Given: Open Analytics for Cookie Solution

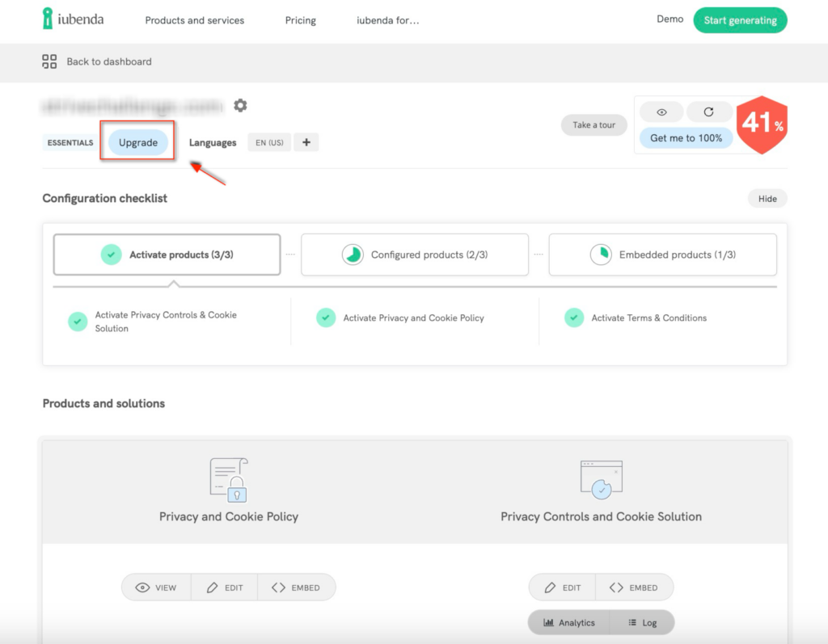Looking at the screenshot, I should 569,623.
